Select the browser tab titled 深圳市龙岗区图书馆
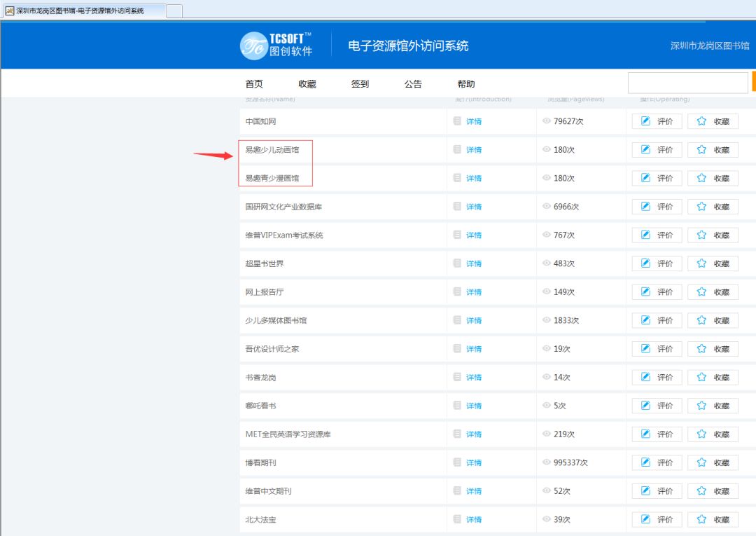Image resolution: width=756 pixels, height=536 pixels. [x=85, y=11]
